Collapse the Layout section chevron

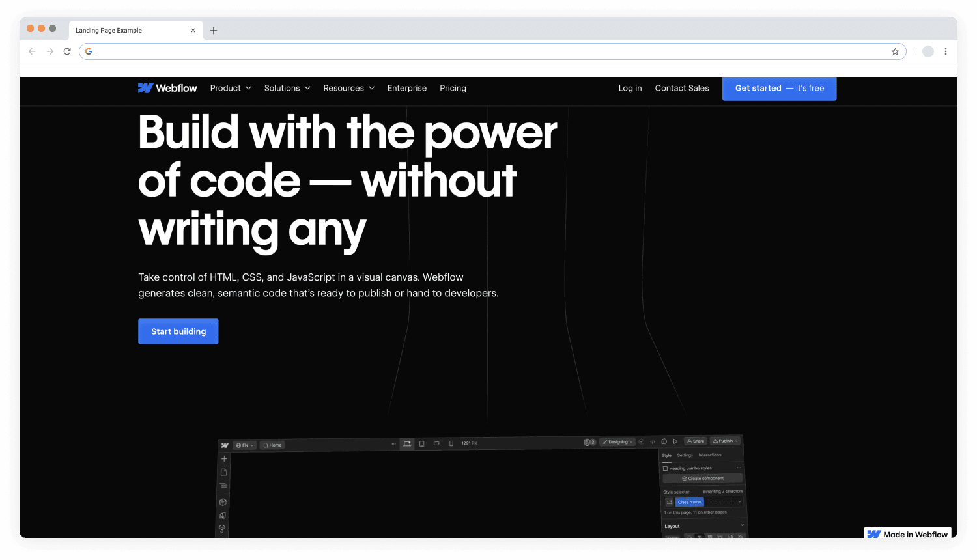pyautogui.click(x=742, y=525)
